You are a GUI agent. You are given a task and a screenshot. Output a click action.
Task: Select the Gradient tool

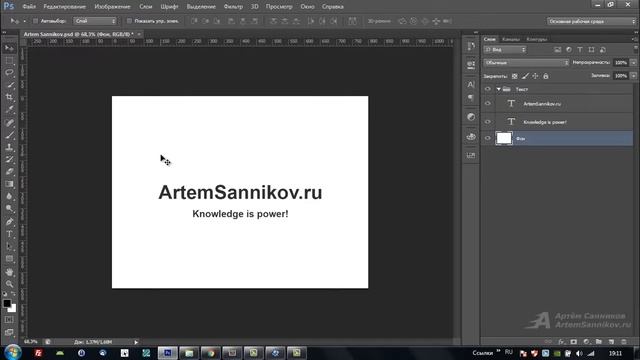click(9, 184)
